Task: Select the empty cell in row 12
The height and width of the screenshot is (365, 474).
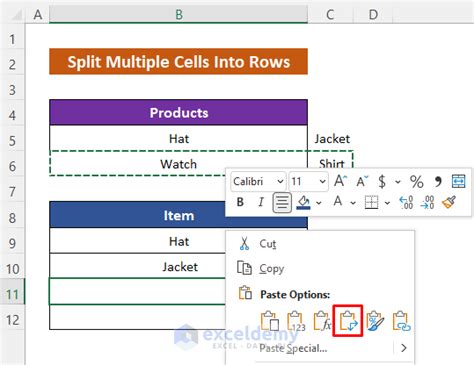Action: (137, 317)
